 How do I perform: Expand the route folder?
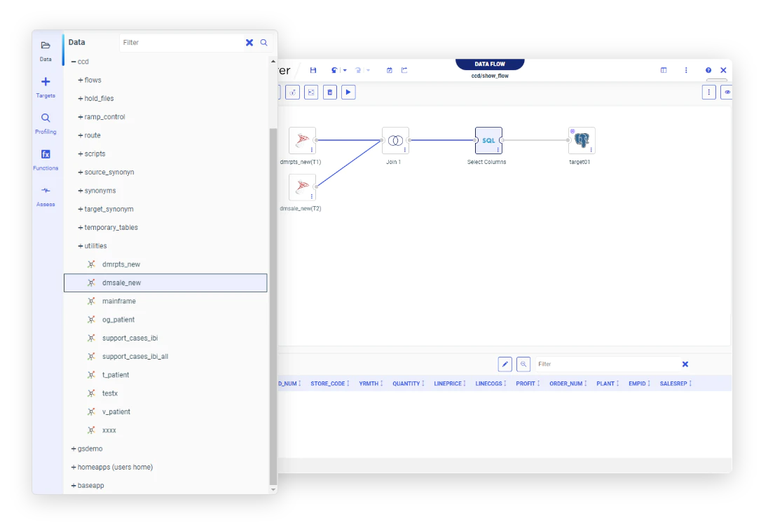point(81,135)
